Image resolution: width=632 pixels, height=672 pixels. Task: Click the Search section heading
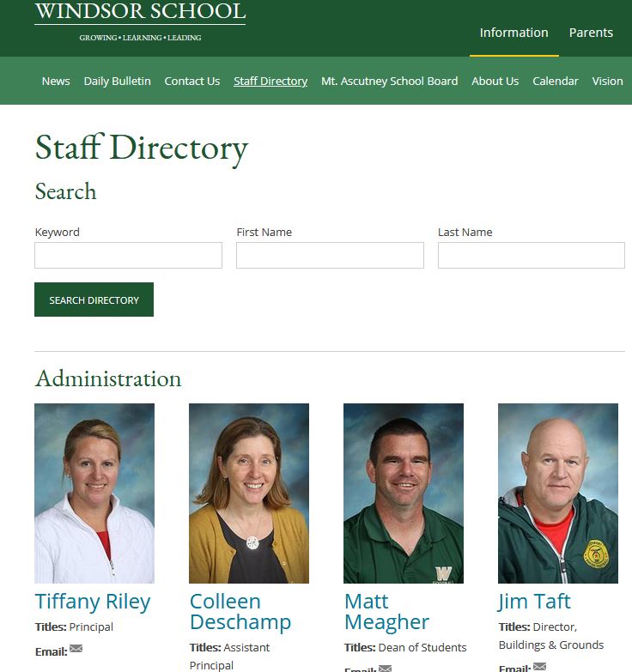pyautogui.click(x=65, y=191)
